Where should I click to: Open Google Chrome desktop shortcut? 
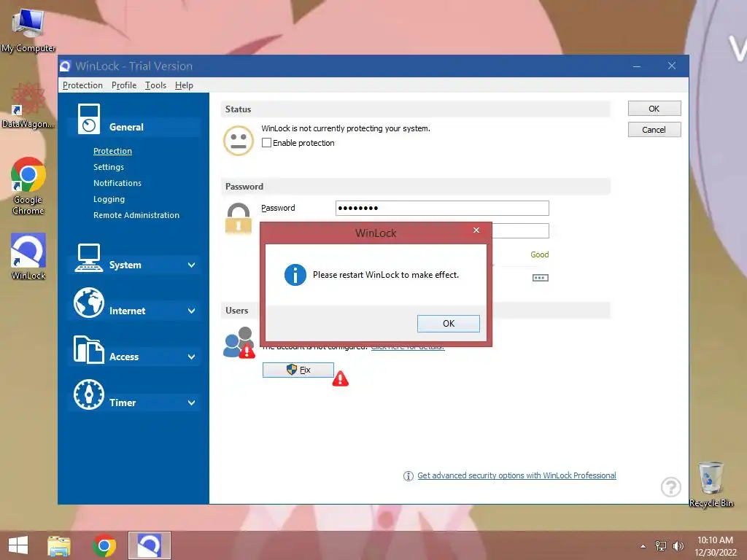28,186
